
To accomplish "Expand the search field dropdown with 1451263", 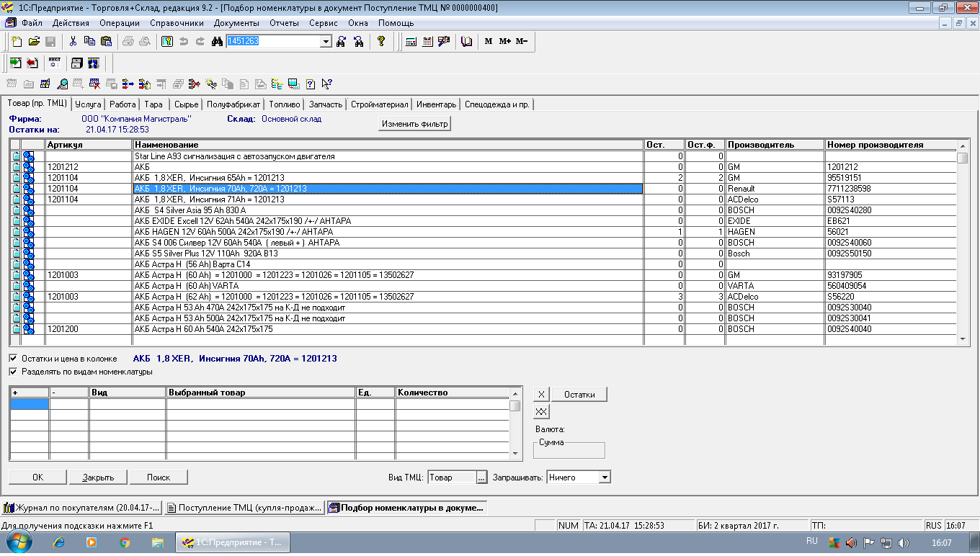I will (326, 42).
